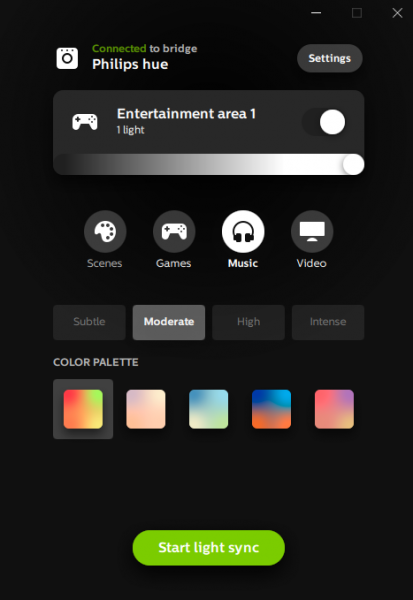Set intensity to Subtle
The width and height of the screenshot is (413, 600).
89,322
